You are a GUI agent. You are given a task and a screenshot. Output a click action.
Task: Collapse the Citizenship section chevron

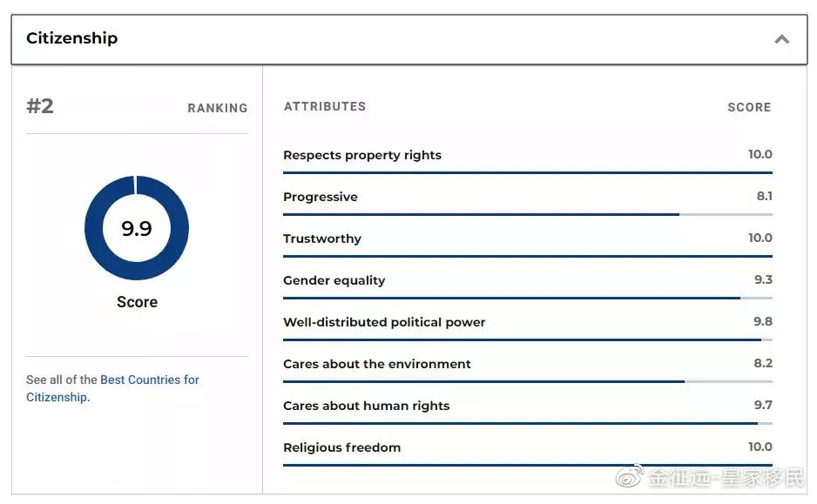tap(781, 39)
